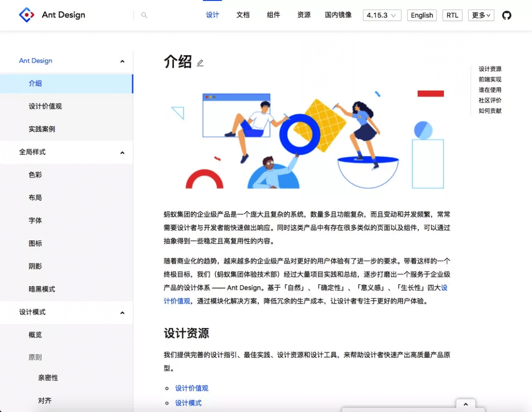Jump to 谁在使用 anchor link
Image resolution: width=532 pixels, height=412 pixels.
pos(490,90)
